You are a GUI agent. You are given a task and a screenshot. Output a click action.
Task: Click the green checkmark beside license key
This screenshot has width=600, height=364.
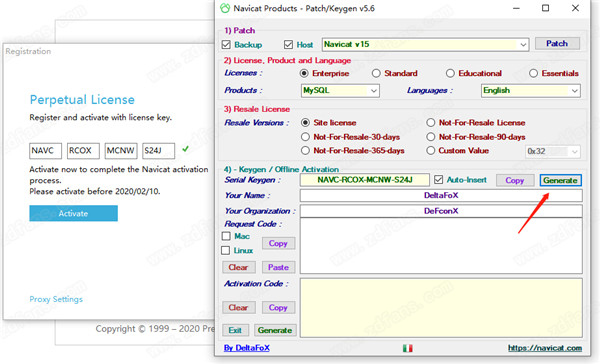point(186,149)
